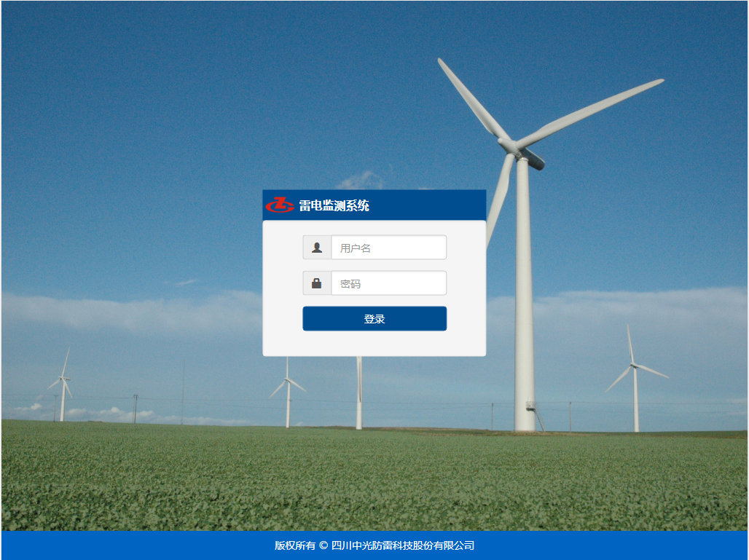749x560 pixels.
Task: Focus the 密码 input field
Action: 388,283
